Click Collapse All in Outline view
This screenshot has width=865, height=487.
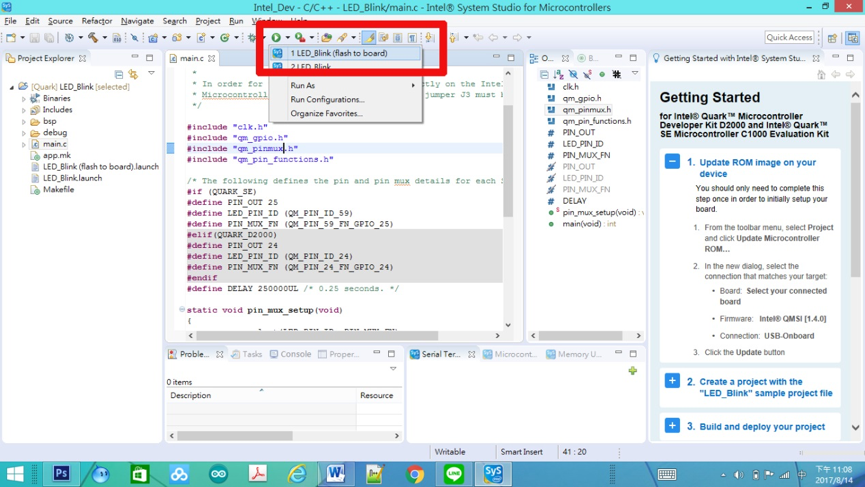click(x=544, y=74)
